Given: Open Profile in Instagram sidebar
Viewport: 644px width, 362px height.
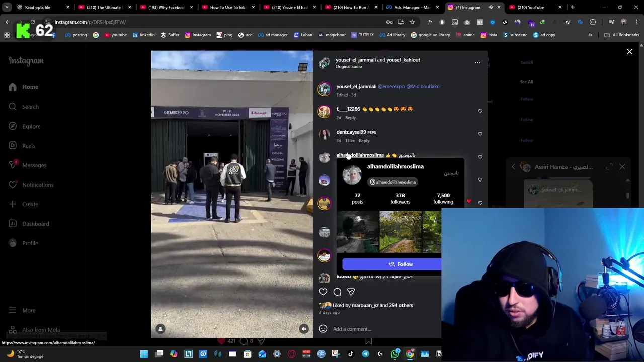Looking at the screenshot, I should [x=23, y=243].
